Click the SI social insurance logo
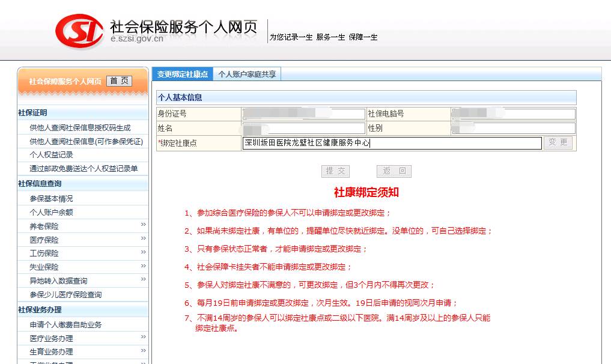The image size is (611, 364). [x=79, y=31]
